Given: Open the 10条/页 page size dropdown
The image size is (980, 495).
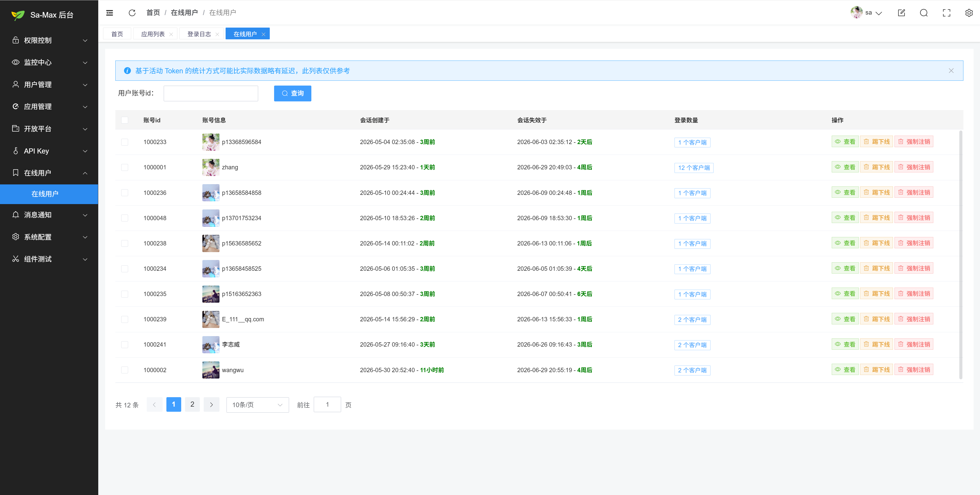Looking at the screenshot, I should tap(258, 405).
